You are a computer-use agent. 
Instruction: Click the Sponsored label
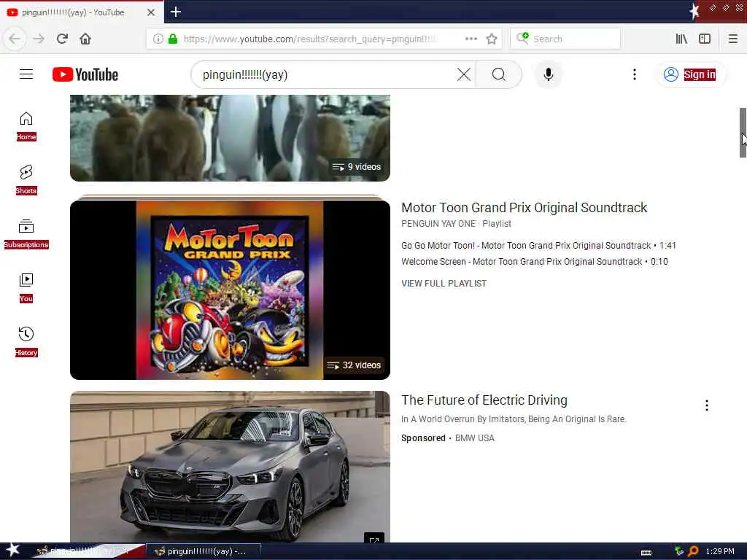423,438
